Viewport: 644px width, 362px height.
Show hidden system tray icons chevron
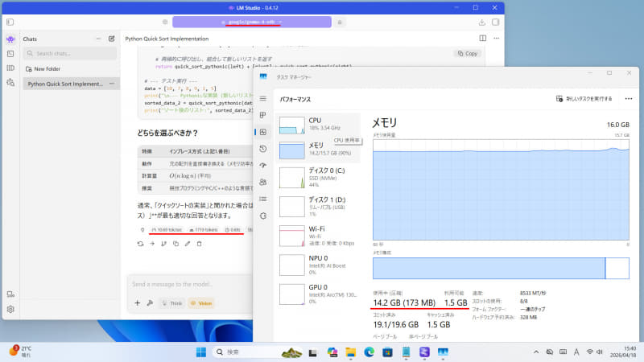tap(536, 352)
